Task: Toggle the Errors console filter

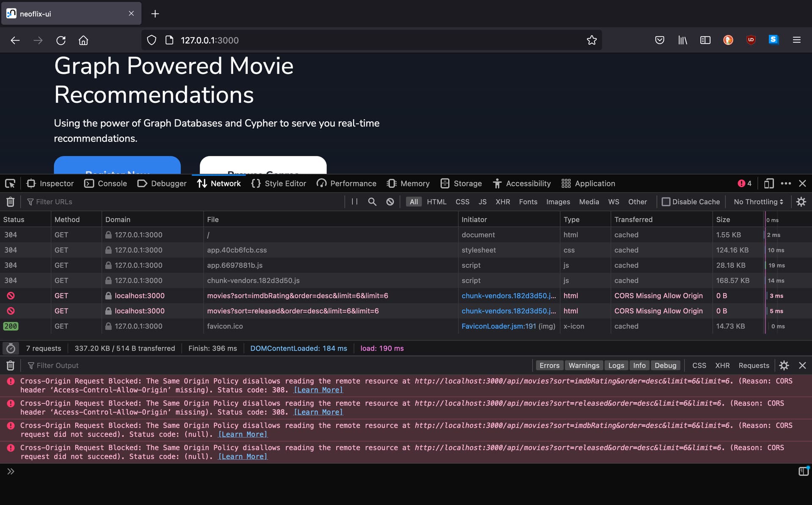Action: coord(549,365)
